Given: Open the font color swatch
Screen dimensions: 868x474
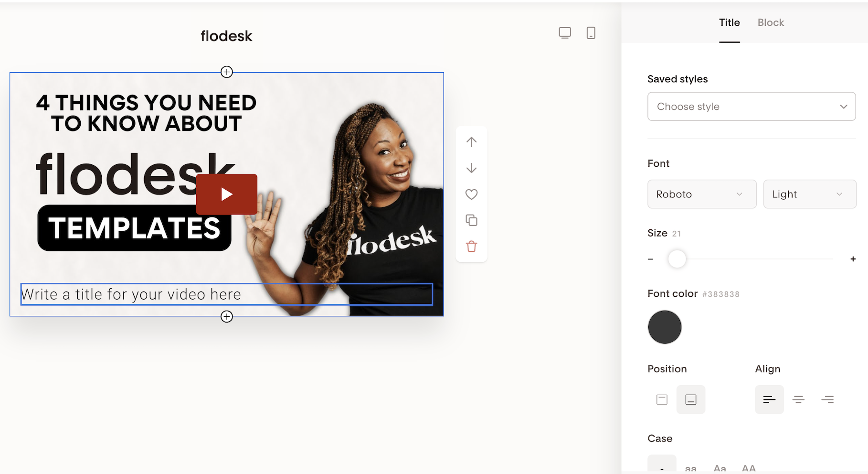Looking at the screenshot, I should pyautogui.click(x=665, y=327).
